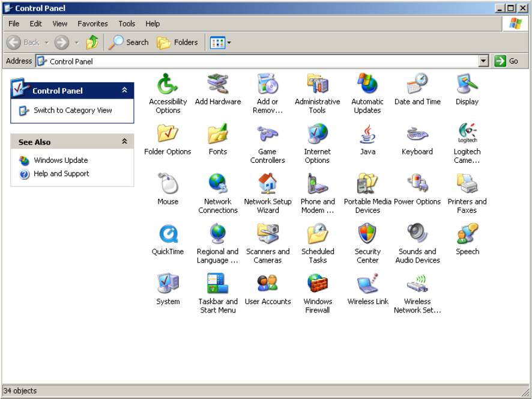Screen dimensions: 532x399
Task: Select the Logitech Camera icon
Action: pyautogui.click(x=467, y=144)
